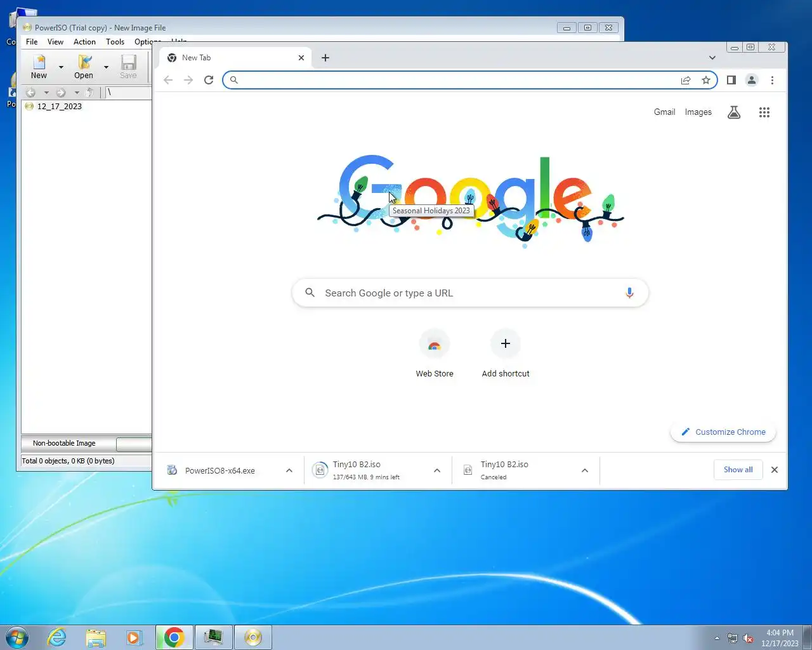Click Customize Chrome button
This screenshot has height=650, width=812.
(723, 432)
